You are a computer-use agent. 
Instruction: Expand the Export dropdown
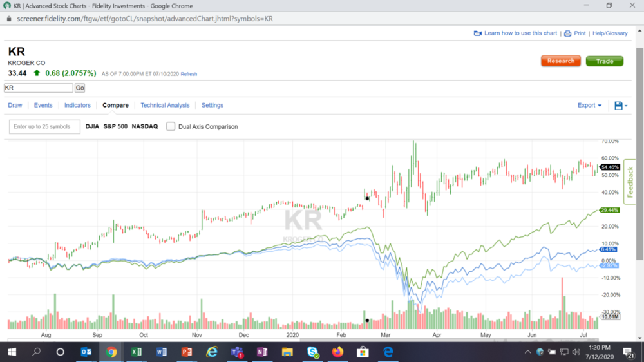[x=589, y=105]
